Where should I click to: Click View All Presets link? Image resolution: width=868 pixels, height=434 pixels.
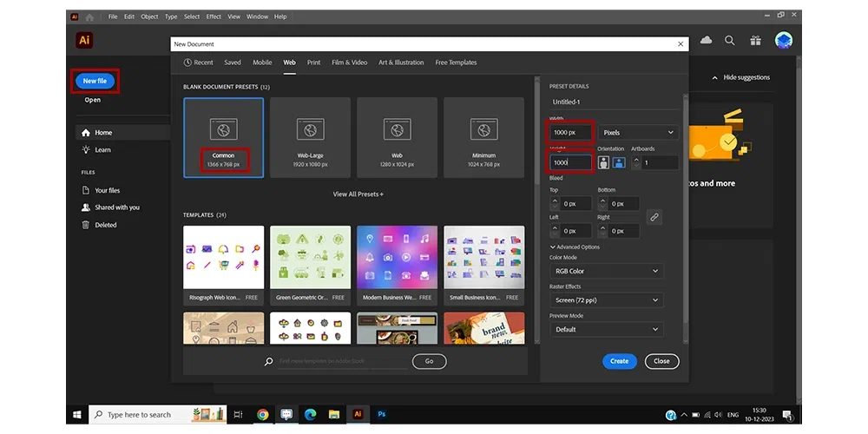click(358, 194)
